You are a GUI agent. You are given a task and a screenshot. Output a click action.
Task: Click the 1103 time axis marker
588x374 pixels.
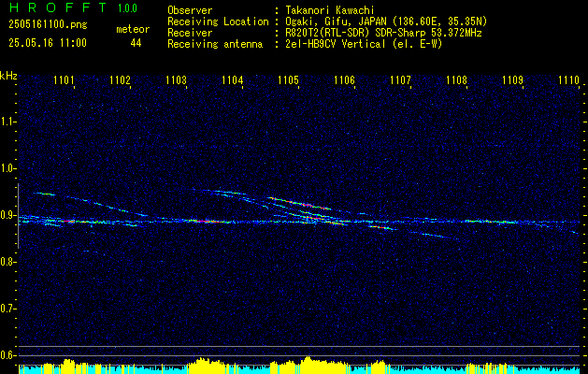pos(177,79)
